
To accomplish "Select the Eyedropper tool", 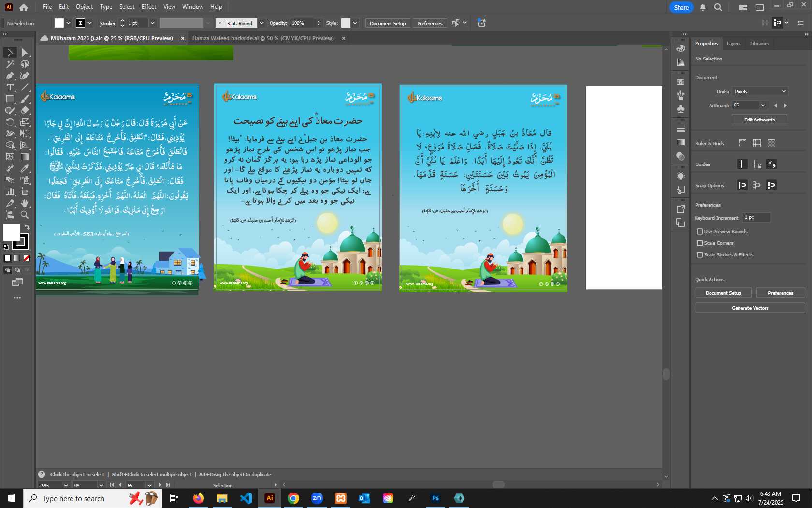I will tap(25, 168).
